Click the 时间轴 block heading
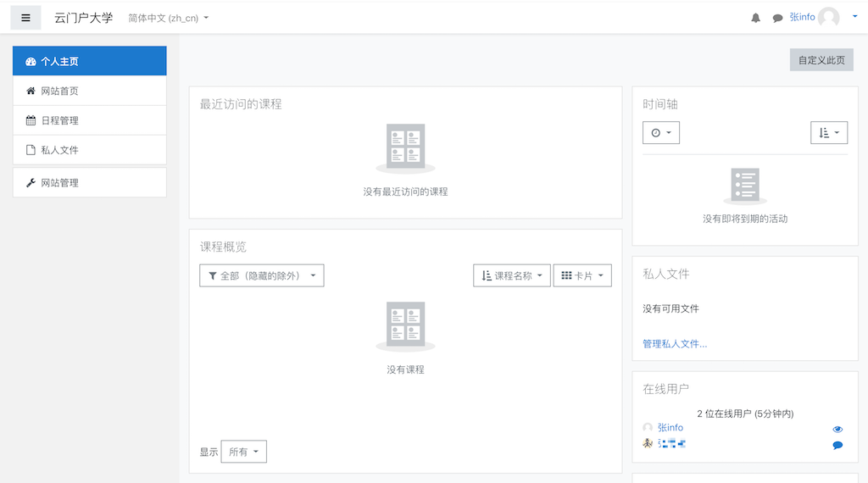 pos(660,104)
